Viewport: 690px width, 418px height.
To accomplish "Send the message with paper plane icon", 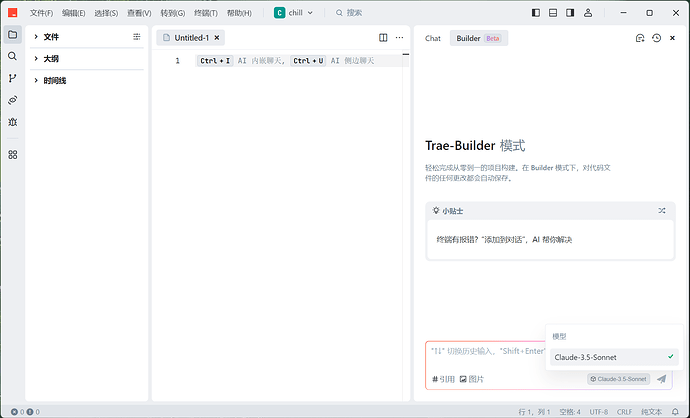I will 661,379.
